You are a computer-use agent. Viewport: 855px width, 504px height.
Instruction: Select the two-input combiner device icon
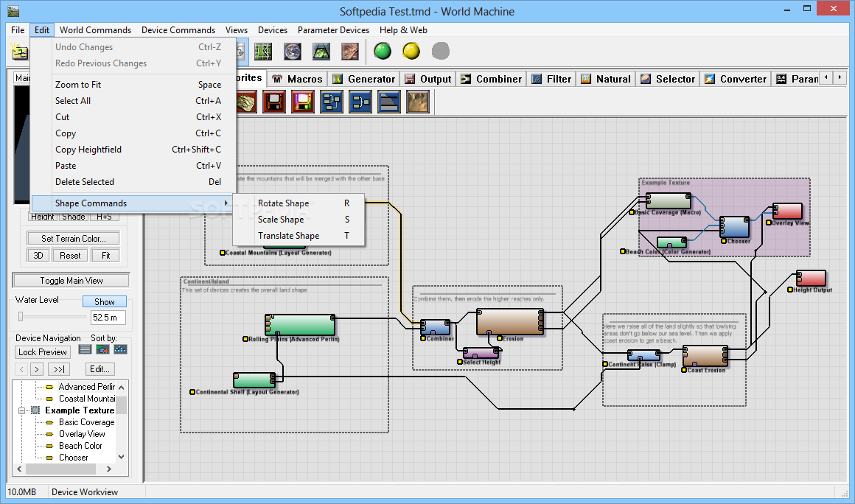pos(360,102)
